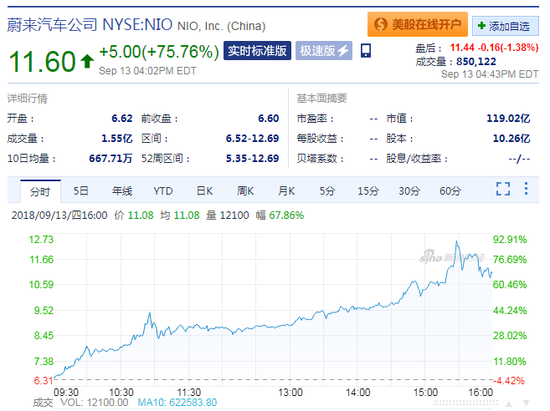Click the green plus add-to-watchlist icon

[482, 26]
